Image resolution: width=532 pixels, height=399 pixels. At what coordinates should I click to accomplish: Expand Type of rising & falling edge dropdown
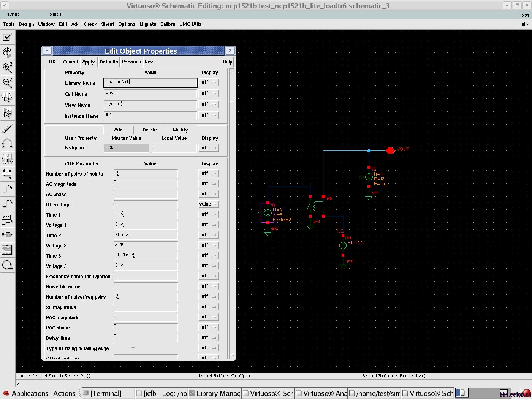(x=125, y=347)
